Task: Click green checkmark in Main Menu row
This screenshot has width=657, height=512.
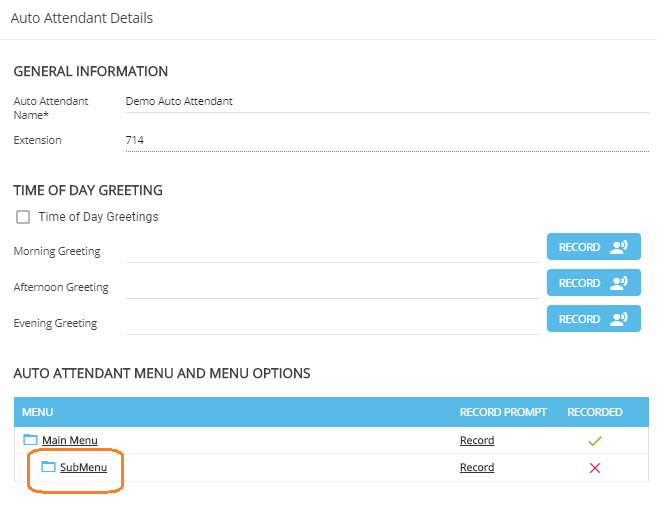Action: pyautogui.click(x=595, y=441)
